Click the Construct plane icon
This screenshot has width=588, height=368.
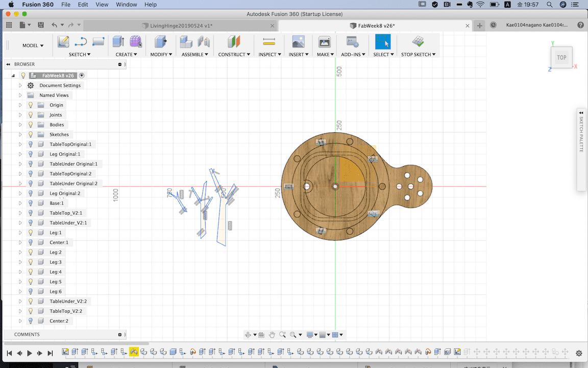pyautogui.click(x=234, y=42)
